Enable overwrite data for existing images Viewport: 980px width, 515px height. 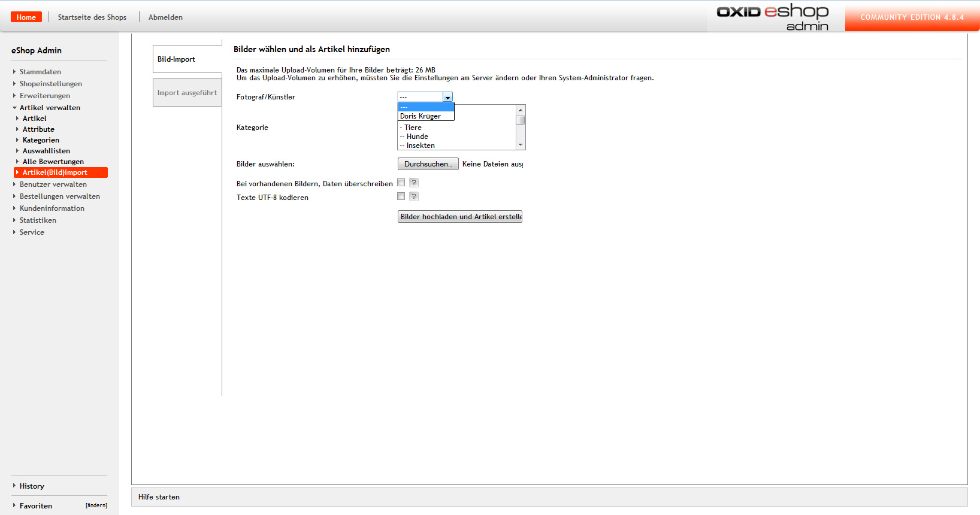pos(401,183)
